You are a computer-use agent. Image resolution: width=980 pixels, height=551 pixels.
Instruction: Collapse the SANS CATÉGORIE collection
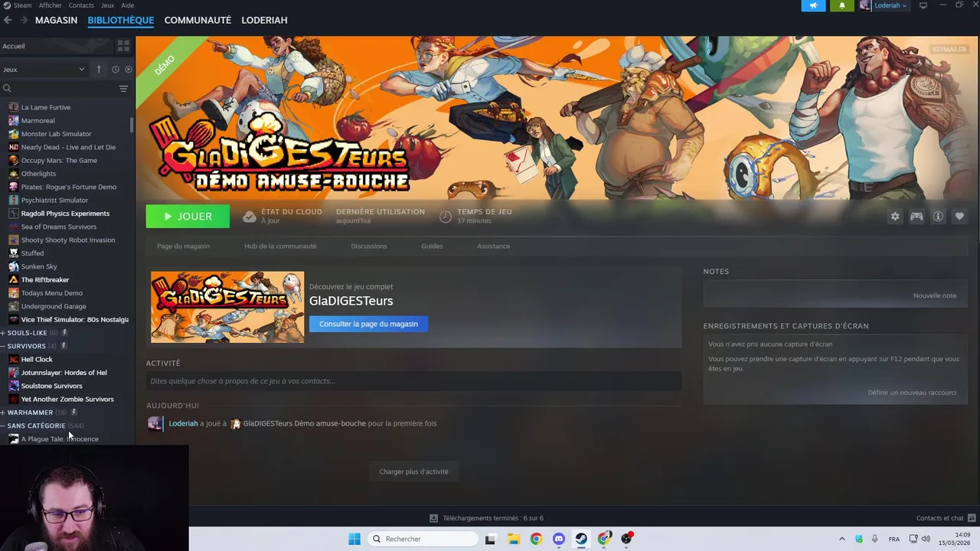coord(3,425)
